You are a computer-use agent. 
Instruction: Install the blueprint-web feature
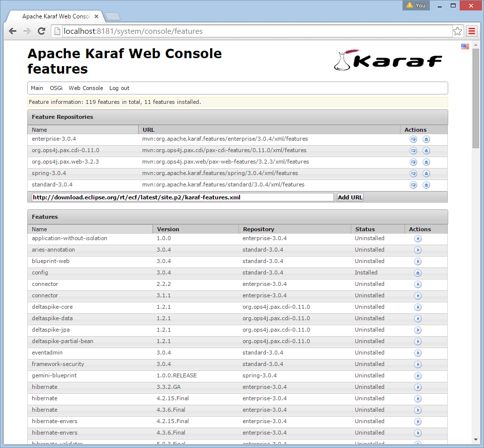[x=417, y=262]
